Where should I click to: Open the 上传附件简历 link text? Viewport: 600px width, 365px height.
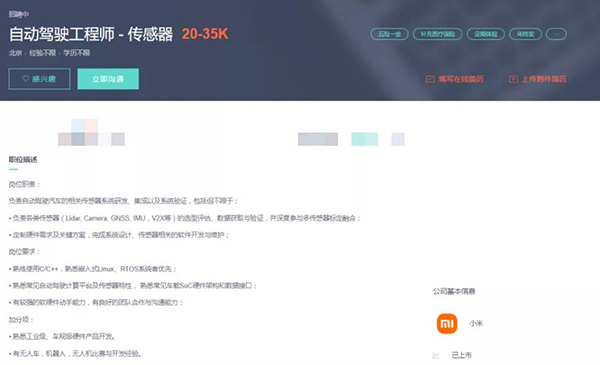[544, 79]
